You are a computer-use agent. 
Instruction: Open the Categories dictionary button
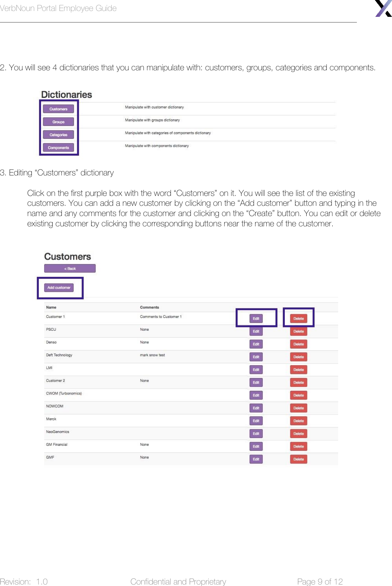pyautogui.click(x=58, y=135)
